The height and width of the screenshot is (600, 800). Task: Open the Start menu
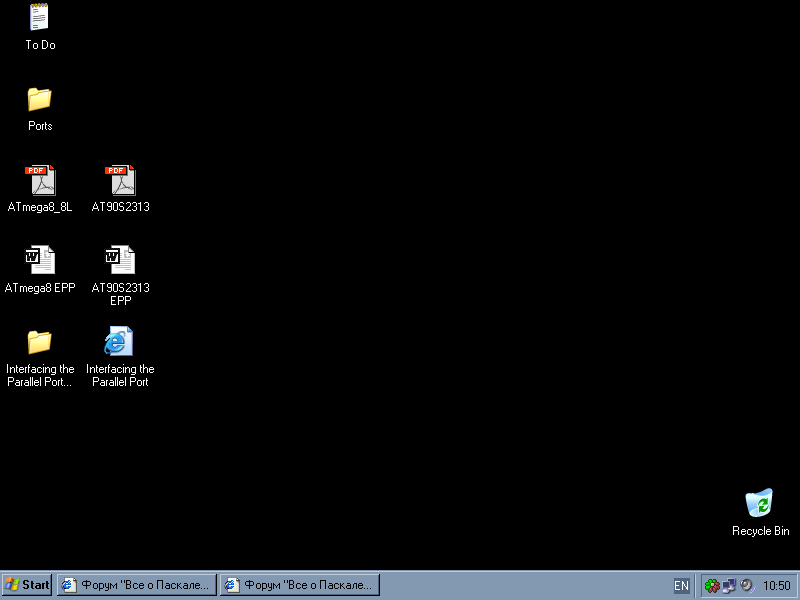pos(27,585)
